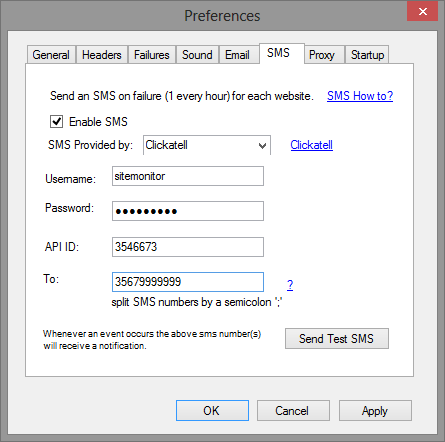The height and width of the screenshot is (442, 445).
Task: Discard changes with Cancel button
Action: click(x=293, y=411)
